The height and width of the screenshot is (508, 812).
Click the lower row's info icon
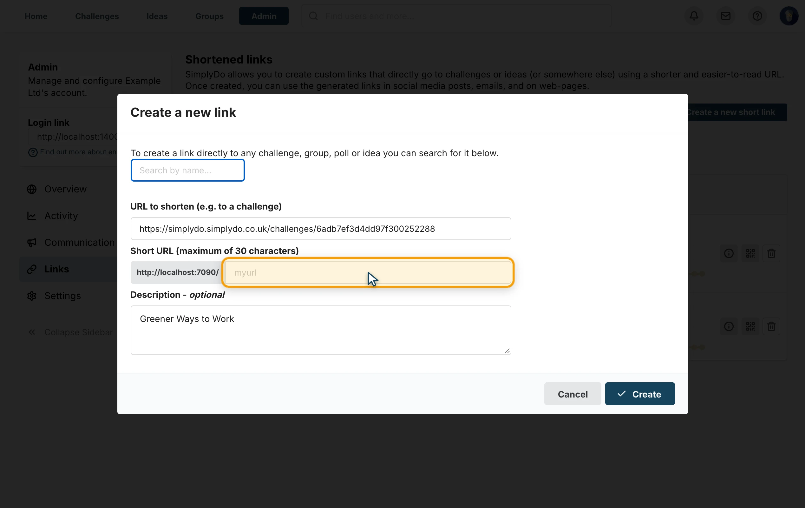click(729, 326)
